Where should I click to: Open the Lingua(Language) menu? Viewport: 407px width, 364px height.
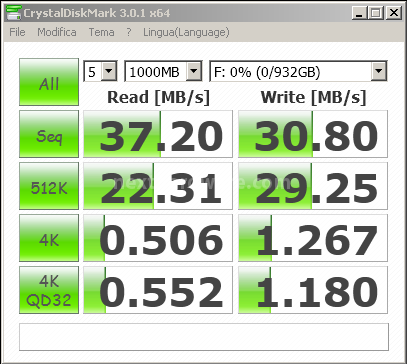[x=186, y=32]
